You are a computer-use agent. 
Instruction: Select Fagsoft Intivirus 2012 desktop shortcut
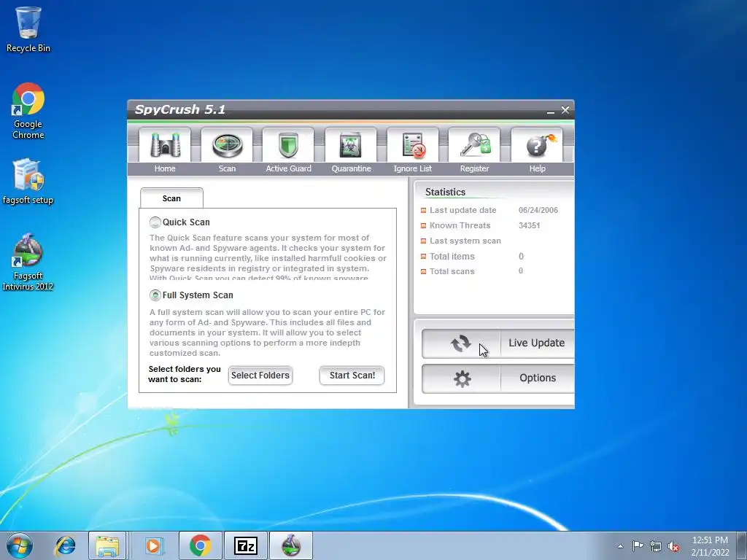click(28, 262)
